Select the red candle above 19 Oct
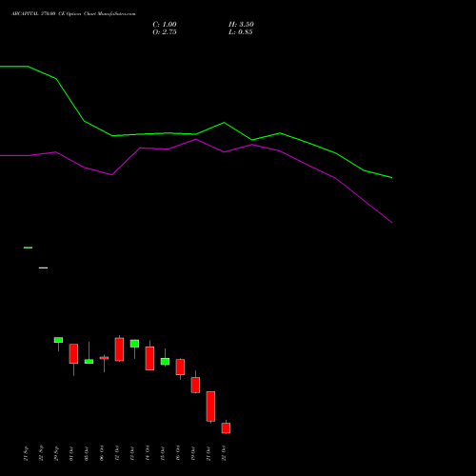 pos(195,385)
